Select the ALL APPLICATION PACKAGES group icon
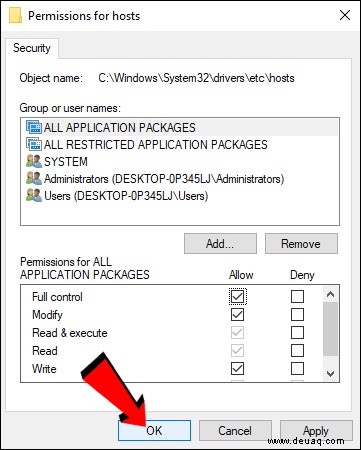Viewport: 361px width, 450px height. pyautogui.click(x=34, y=127)
